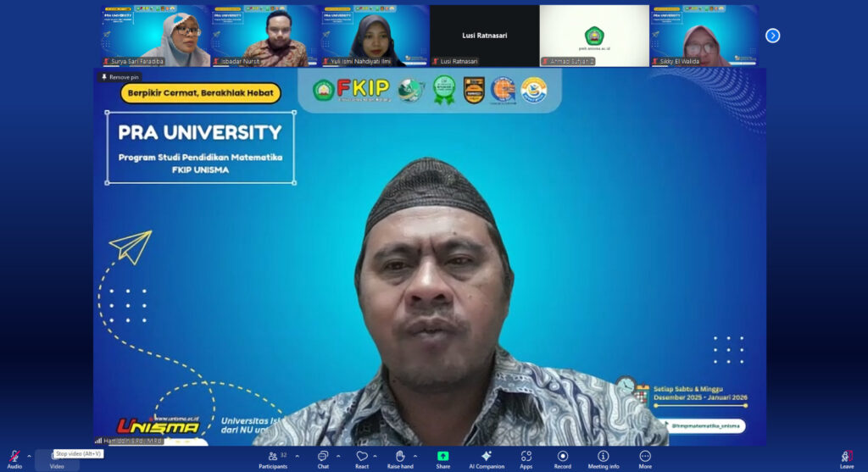Start recording the meeting
This screenshot has height=472, width=868.
(x=563, y=459)
